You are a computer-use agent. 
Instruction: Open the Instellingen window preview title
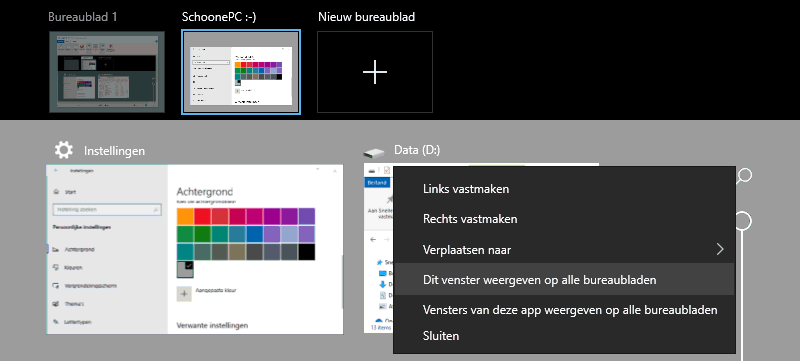pos(114,151)
